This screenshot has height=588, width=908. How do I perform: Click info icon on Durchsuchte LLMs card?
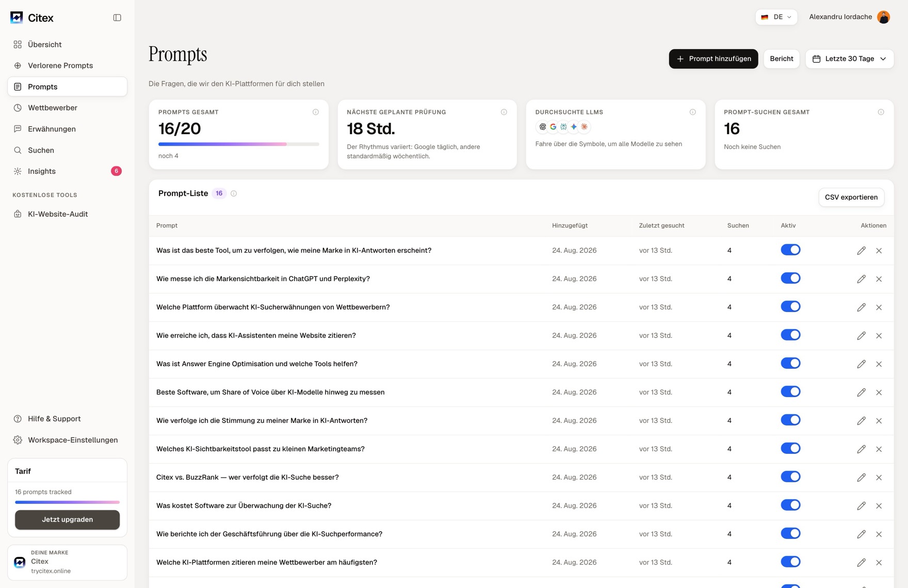(x=692, y=112)
